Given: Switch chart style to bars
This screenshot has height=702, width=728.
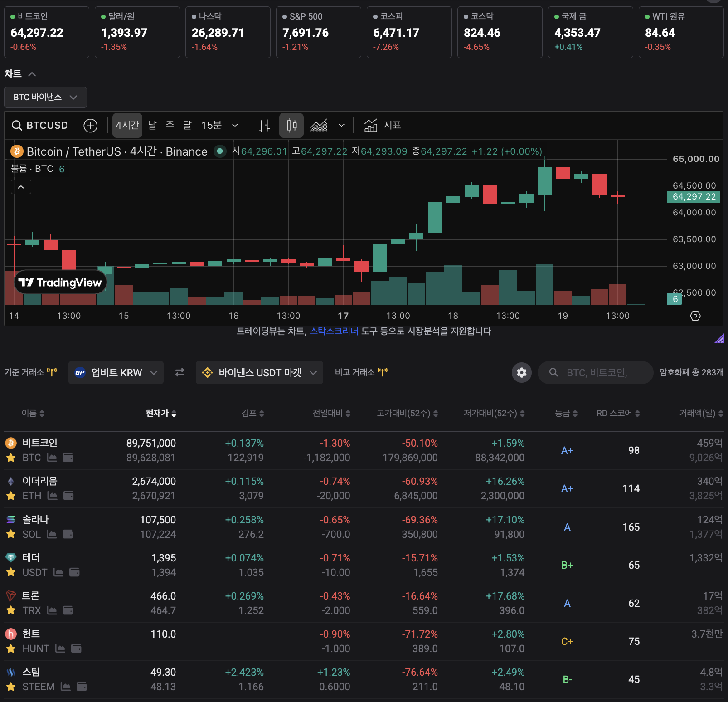Looking at the screenshot, I should click(264, 126).
